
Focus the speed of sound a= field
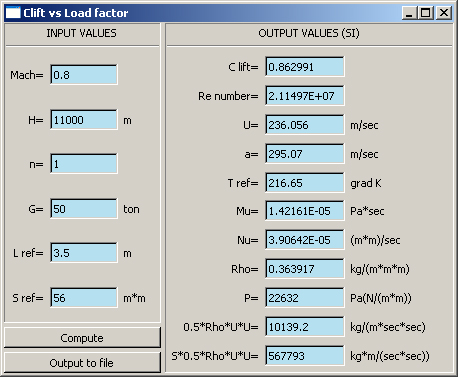tap(305, 154)
